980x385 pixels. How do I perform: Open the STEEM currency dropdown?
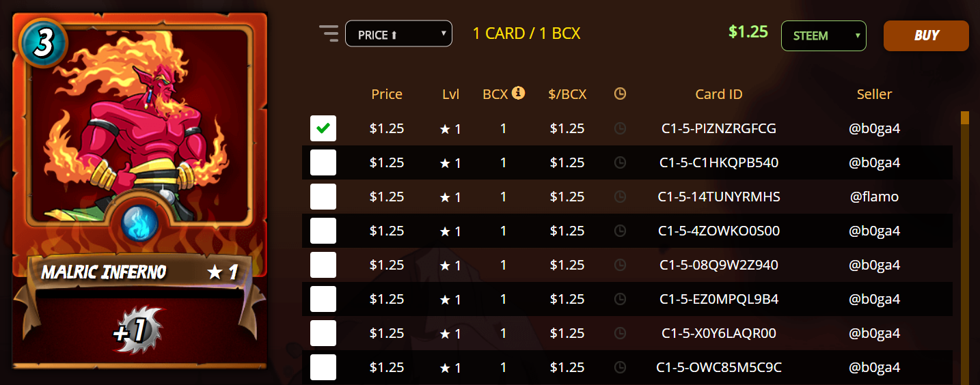coord(823,35)
